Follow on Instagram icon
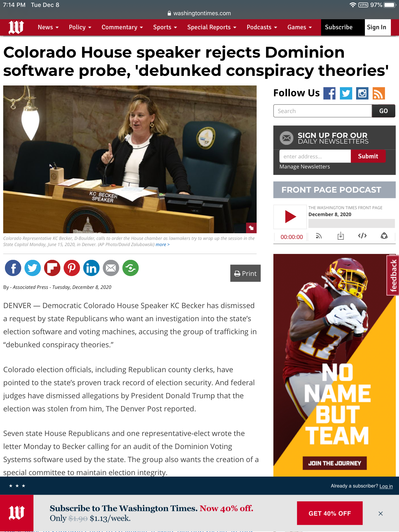The image size is (399, 532). click(x=362, y=93)
